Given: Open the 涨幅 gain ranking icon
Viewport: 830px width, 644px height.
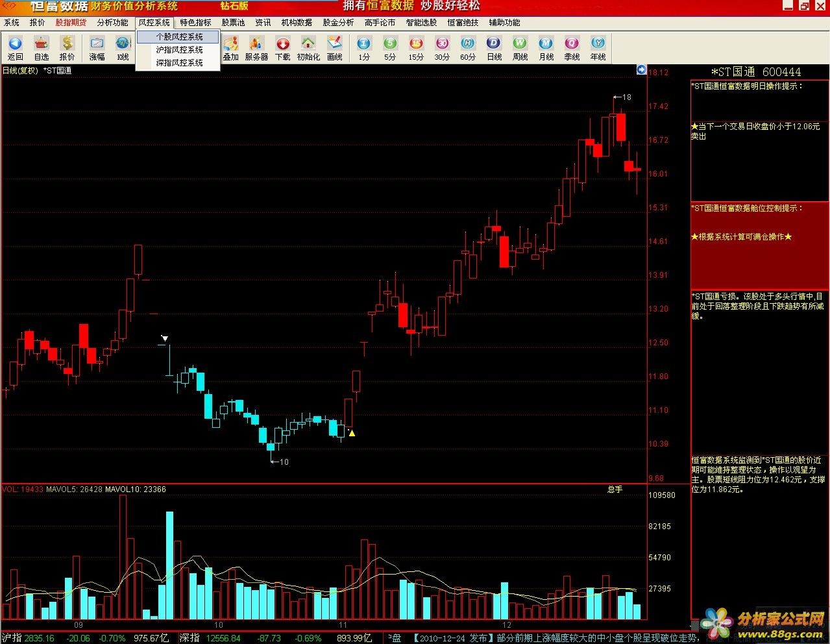Looking at the screenshot, I should pos(97,49).
